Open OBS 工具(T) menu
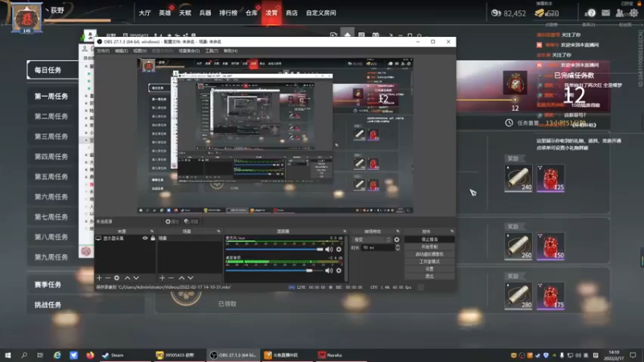644x362 pixels. coord(212,51)
